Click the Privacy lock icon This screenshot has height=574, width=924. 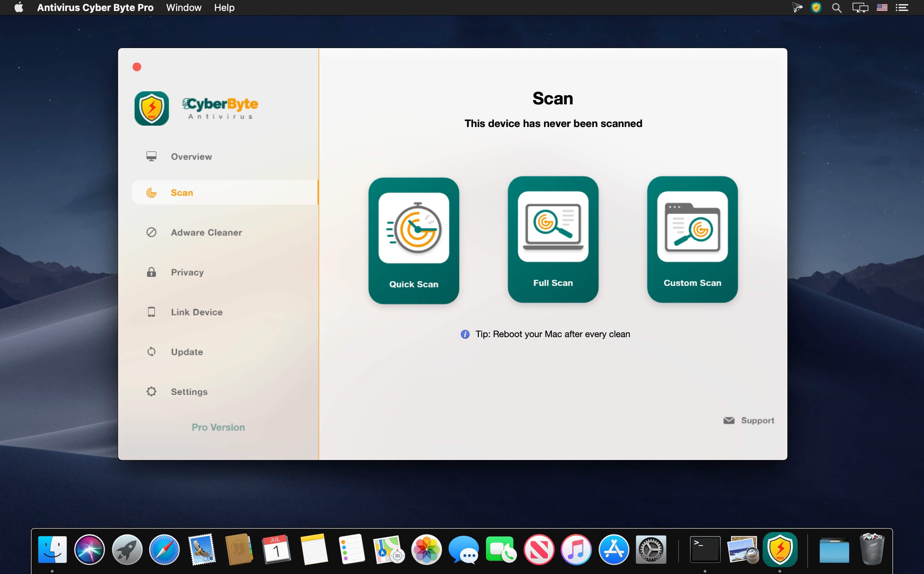tap(151, 272)
